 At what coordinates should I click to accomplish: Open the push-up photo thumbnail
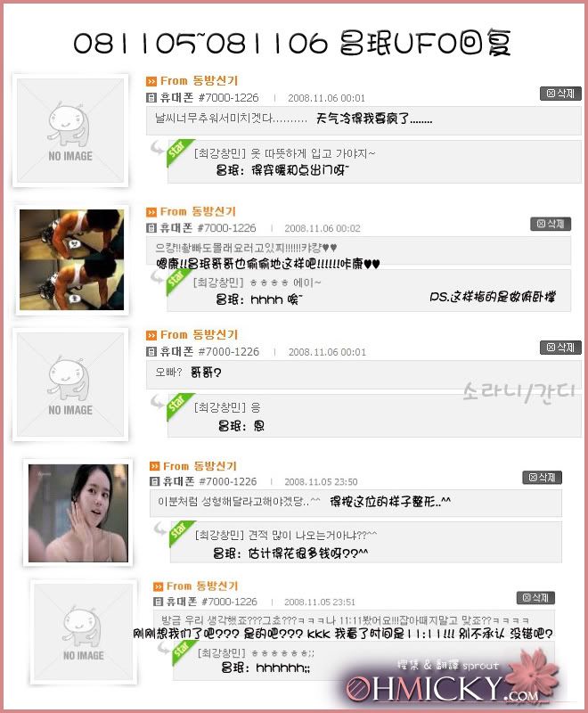click(72, 260)
